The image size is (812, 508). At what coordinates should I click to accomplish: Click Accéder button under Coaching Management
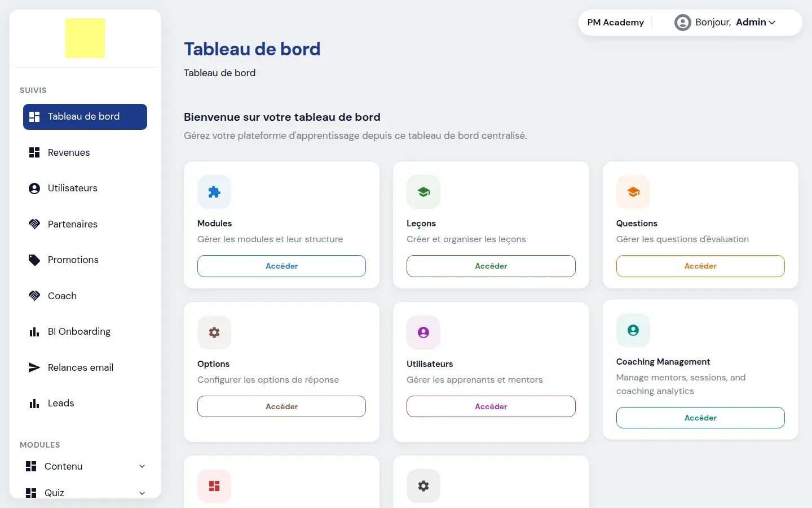click(700, 418)
